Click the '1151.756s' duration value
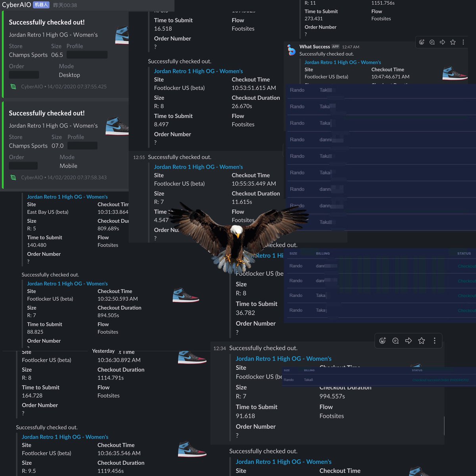476x476 pixels. [x=383, y=3]
